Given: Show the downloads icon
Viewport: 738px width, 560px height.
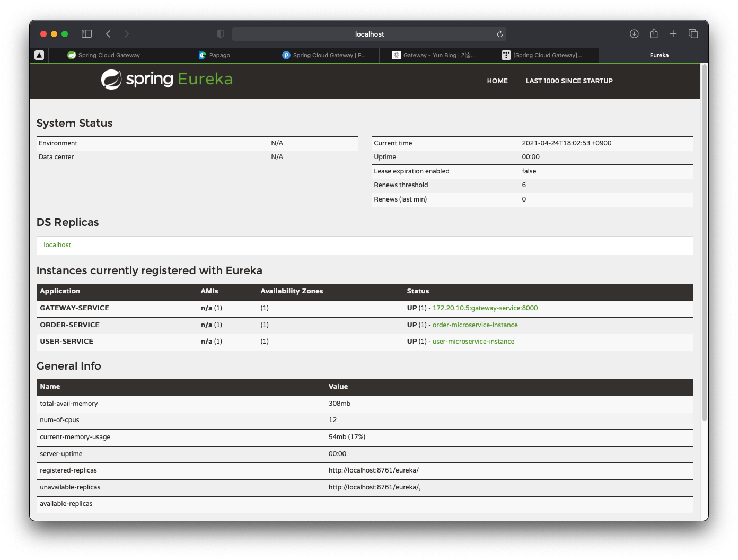Looking at the screenshot, I should [x=634, y=34].
